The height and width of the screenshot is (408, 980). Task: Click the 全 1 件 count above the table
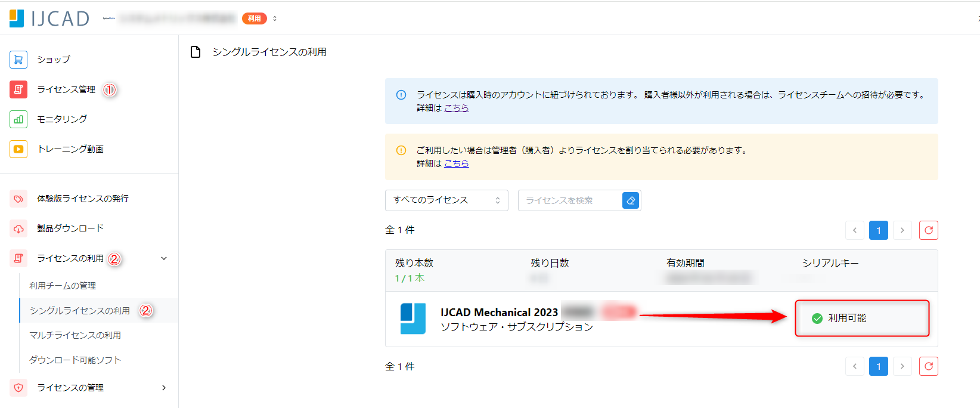click(x=400, y=230)
